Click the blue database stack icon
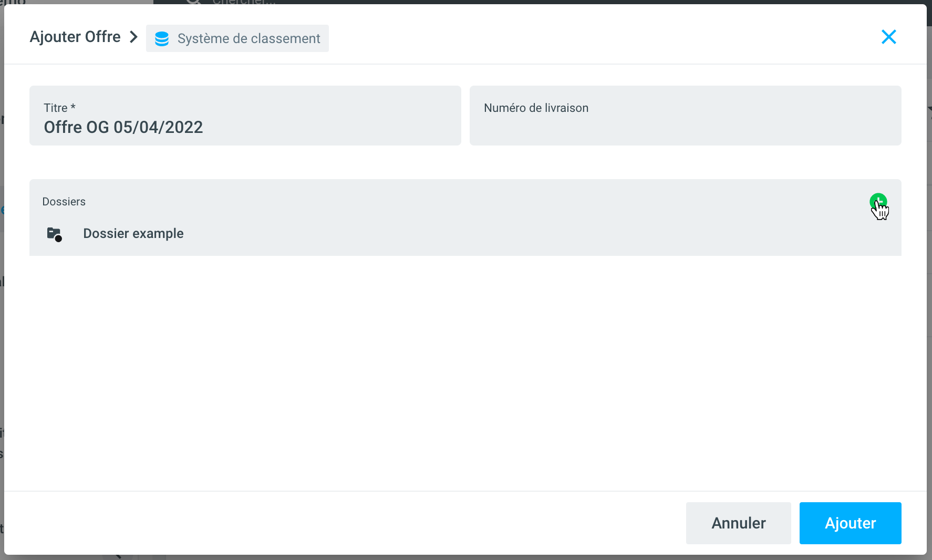 162,39
